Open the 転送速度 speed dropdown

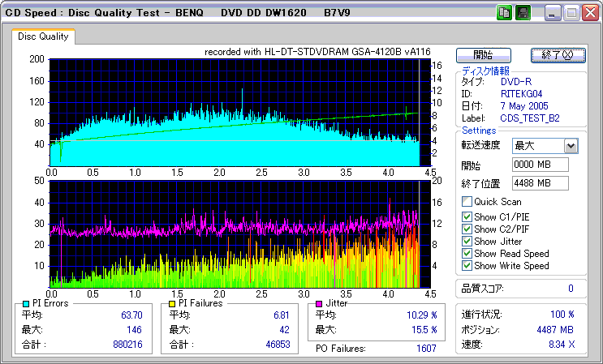(x=571, y=146)
